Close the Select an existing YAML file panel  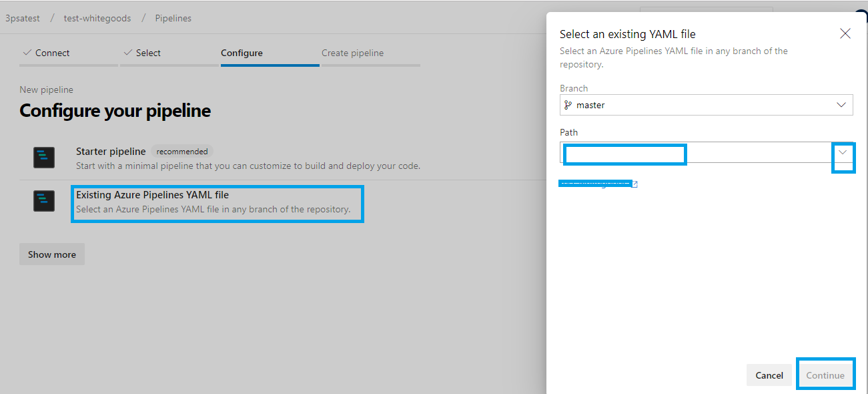(x=845, y=34)
